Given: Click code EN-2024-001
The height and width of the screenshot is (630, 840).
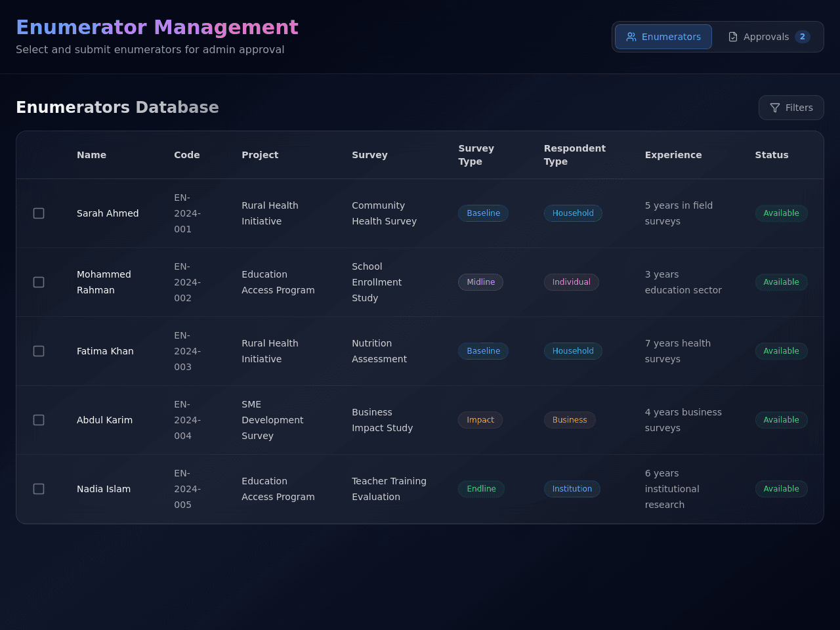Looking at the screenshot, I should (187, 213).
